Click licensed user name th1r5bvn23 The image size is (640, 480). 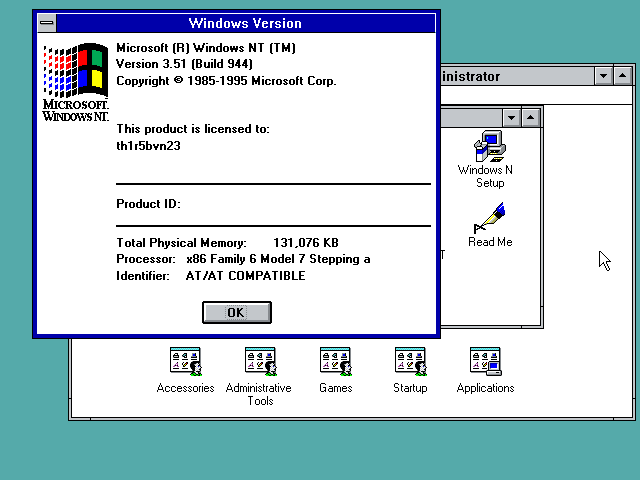pos(148,146)
